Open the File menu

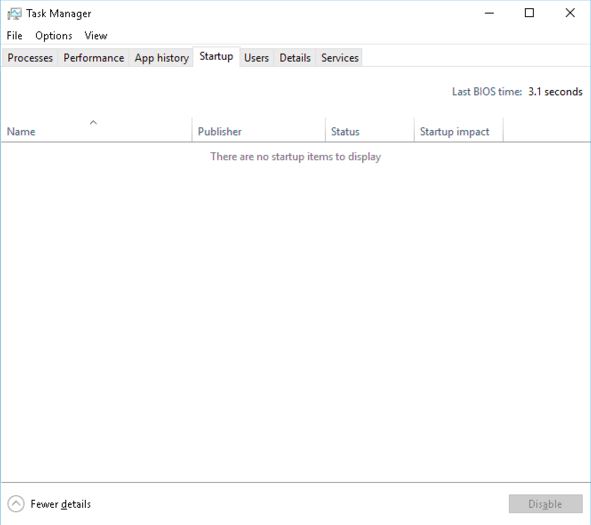(x=15, y=35)
